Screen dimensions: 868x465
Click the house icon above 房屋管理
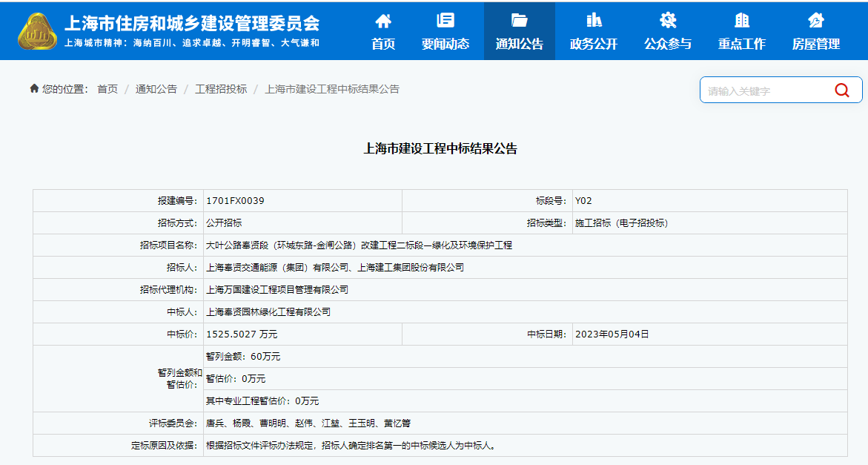[x=815, y=20]
